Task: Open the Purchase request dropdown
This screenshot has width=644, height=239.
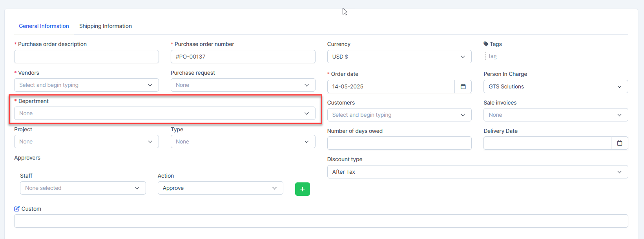Action: tap(243, 85)
